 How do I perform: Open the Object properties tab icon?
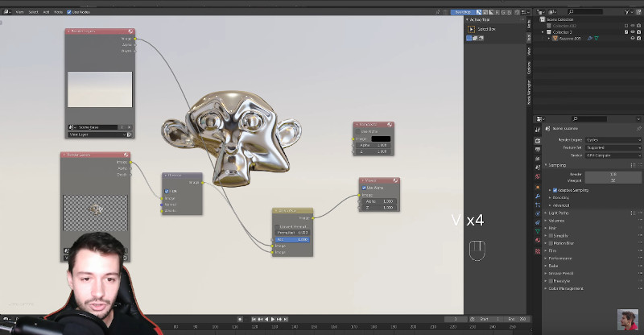(538, 187)
